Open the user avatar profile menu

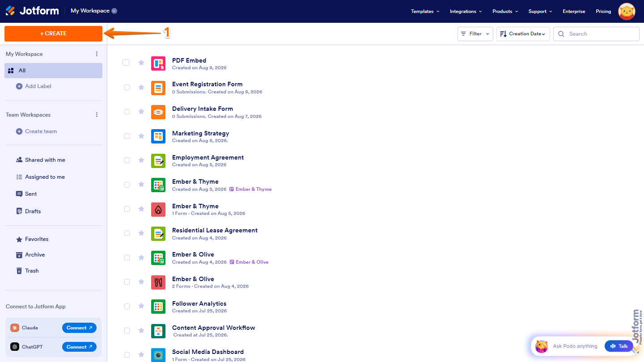[x=627, y=11]
